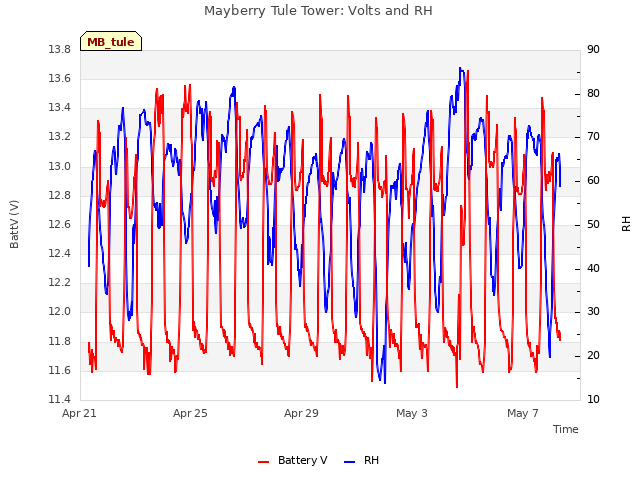Click the 13.0 voltage tick label
The height and width of the screenshot is (480, 640).
click(59, 166)
